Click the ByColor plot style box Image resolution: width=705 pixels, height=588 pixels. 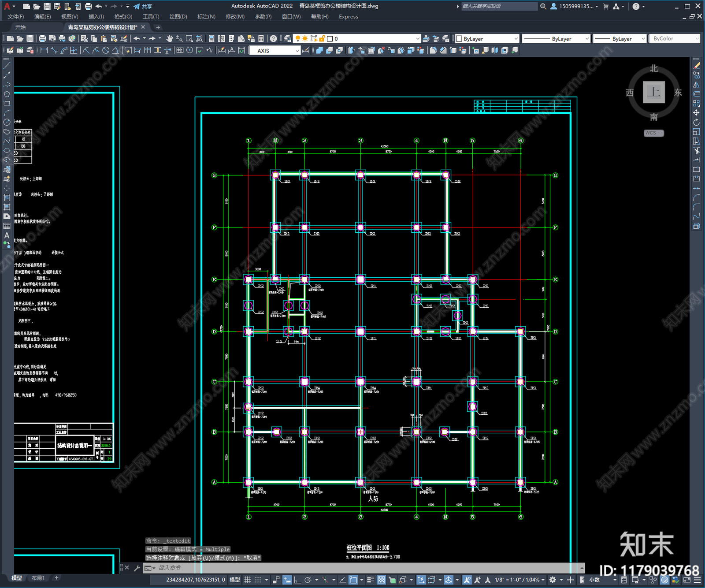(x=674, y=39)
